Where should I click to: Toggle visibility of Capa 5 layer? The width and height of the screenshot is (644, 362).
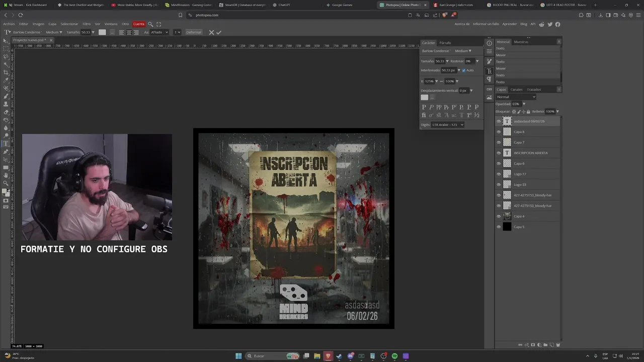tap(499, 227)
